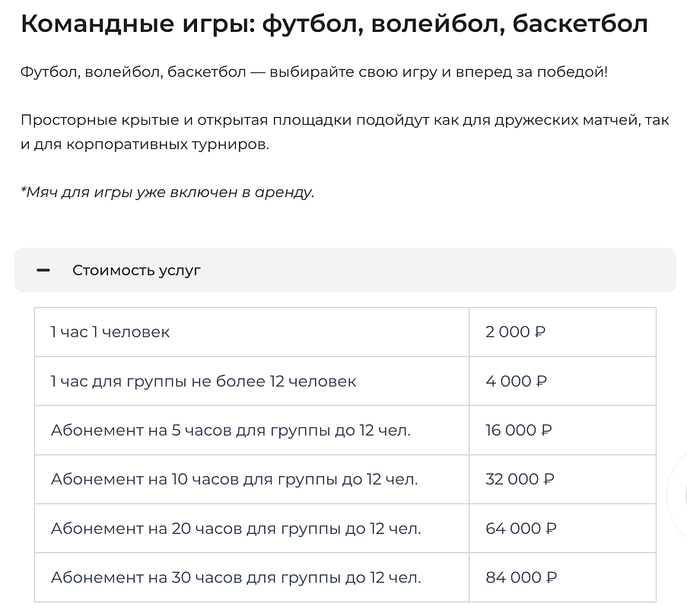
Task: Click the 4 000 ₽ price cell
Action: click(x=516, y=381)
